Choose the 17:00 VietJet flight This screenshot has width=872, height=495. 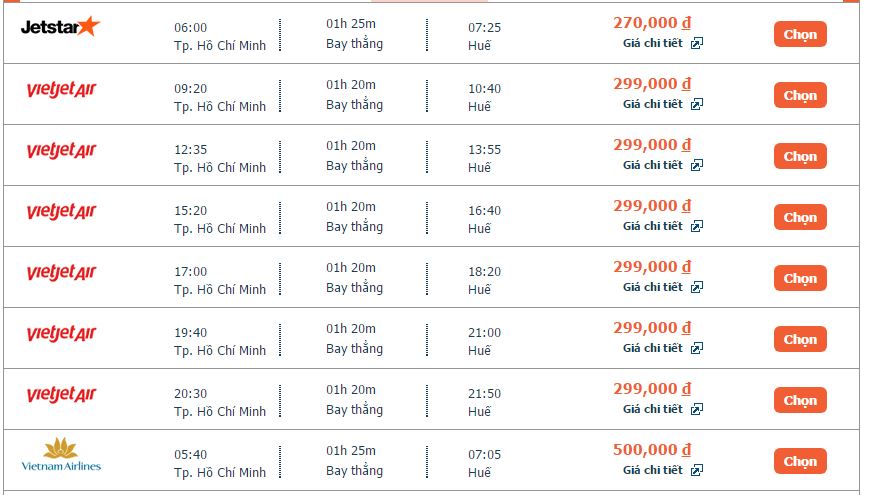tap(800, 279)
